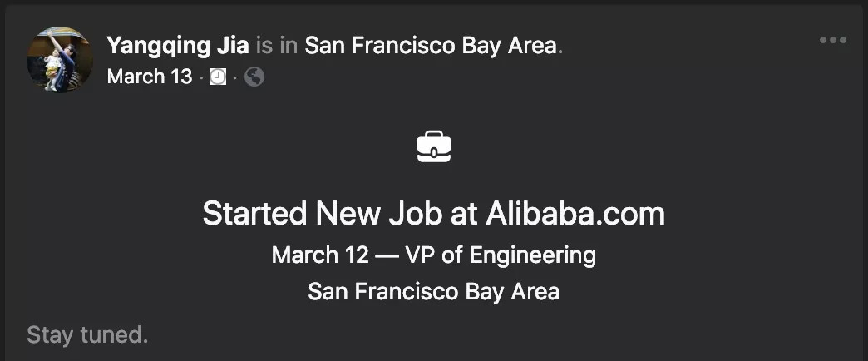Viewport: 868px width, 361px height.
Task: Click the dash between date and title
Action: (x=387, y=255)
